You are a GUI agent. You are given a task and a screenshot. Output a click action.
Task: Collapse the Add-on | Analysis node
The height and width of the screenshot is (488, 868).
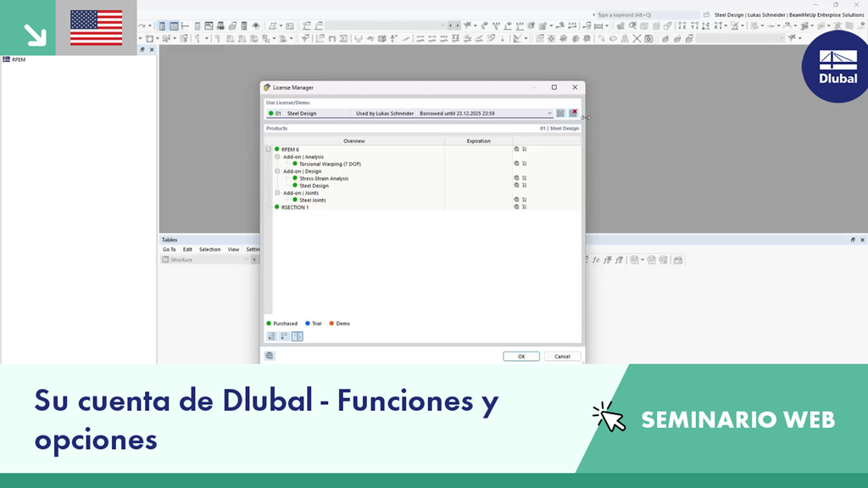coord(277,157)
